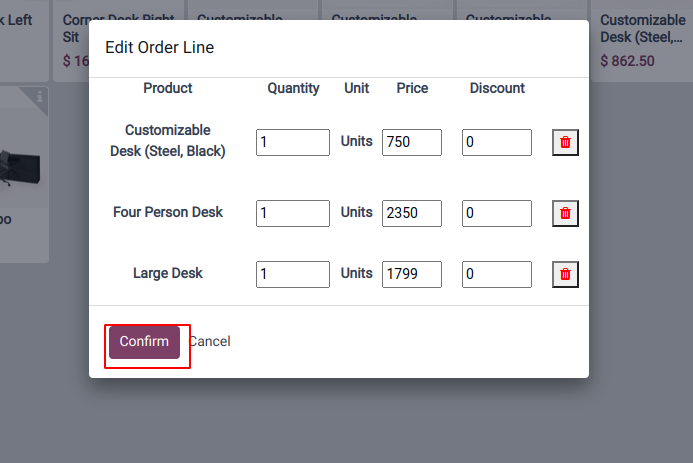This screenshot has width=693, height=463.
Task: Select quantity input for Large Desk
Action: (x=292, y=274)
